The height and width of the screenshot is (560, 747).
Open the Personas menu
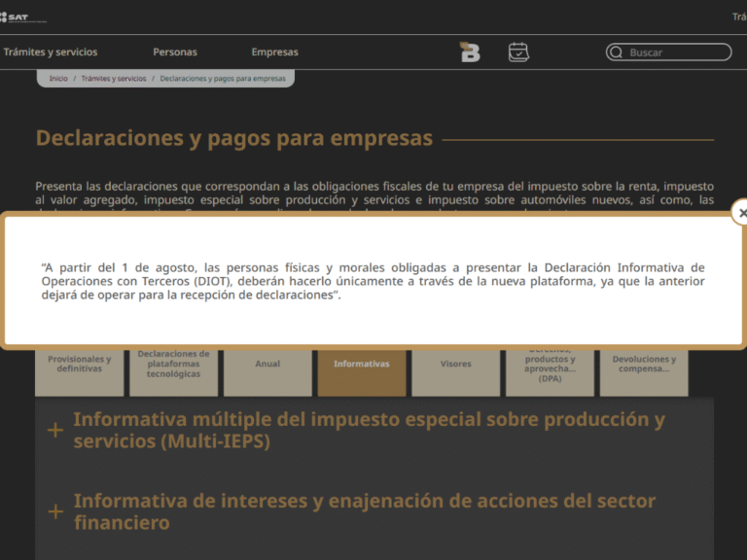coord(175,52)
